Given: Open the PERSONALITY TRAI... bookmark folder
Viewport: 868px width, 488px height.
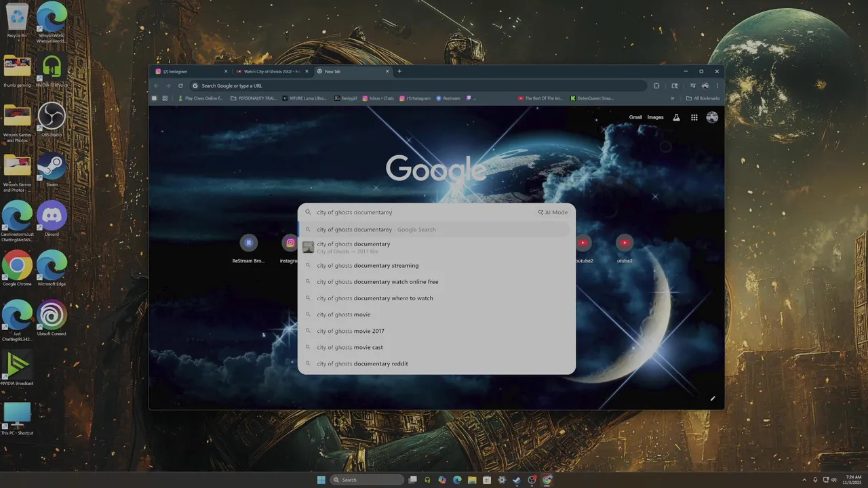Looking at the screenshot, I should [x=254, y=98].
